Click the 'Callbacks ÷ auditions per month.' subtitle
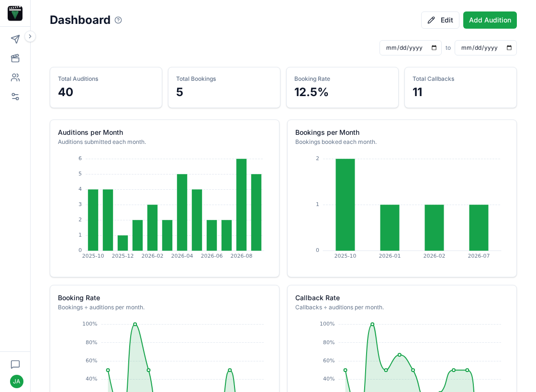The image size is (536, 392). (x=339, y=307)
